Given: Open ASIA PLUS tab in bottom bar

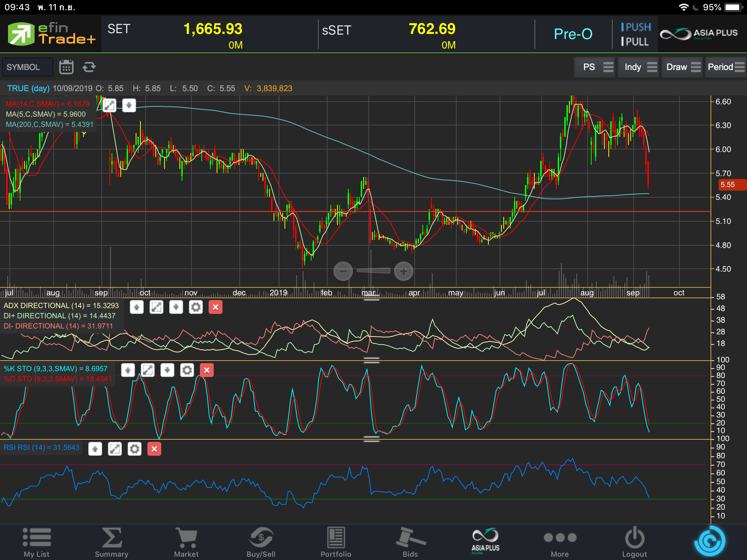Looking at the screenshot, I should (485, 541).
